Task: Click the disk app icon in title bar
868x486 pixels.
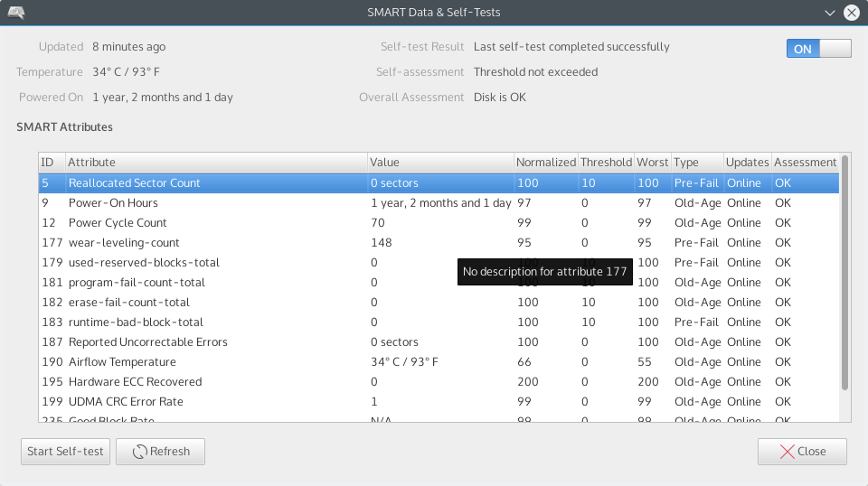Action: (15, 13)
